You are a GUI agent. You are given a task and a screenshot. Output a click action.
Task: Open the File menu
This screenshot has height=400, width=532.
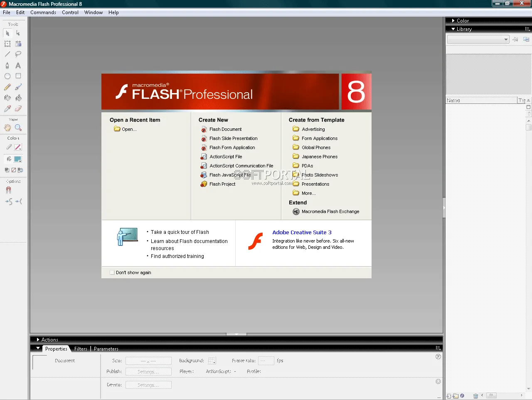[7, 12]
